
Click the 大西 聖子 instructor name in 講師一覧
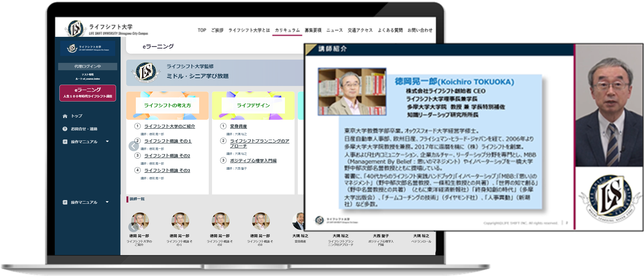[x=381, y=236]
